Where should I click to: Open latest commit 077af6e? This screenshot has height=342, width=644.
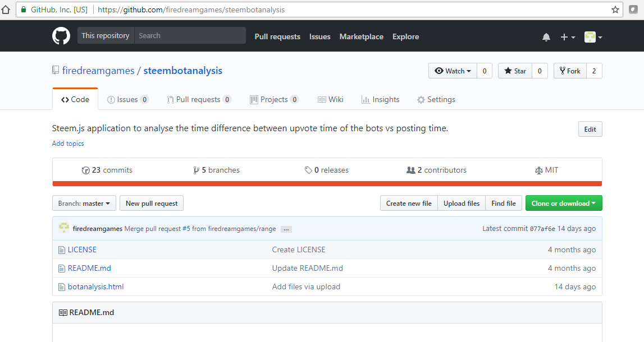(542, 229)
